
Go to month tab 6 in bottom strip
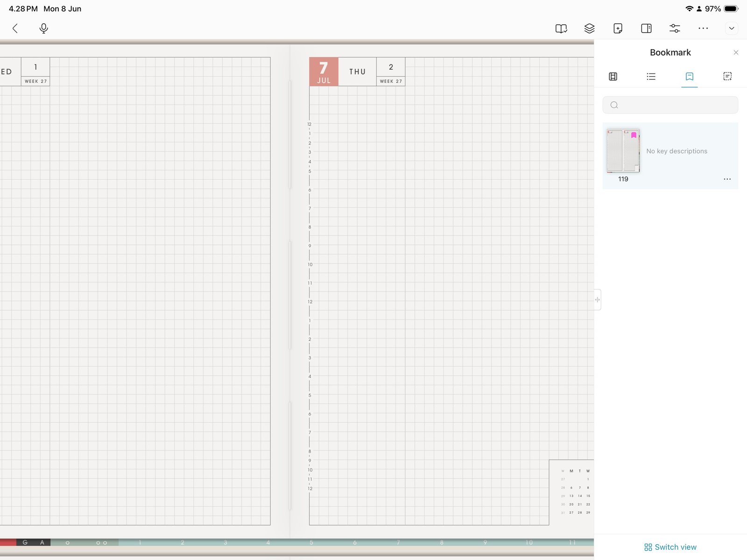click(x=355, y=542)
